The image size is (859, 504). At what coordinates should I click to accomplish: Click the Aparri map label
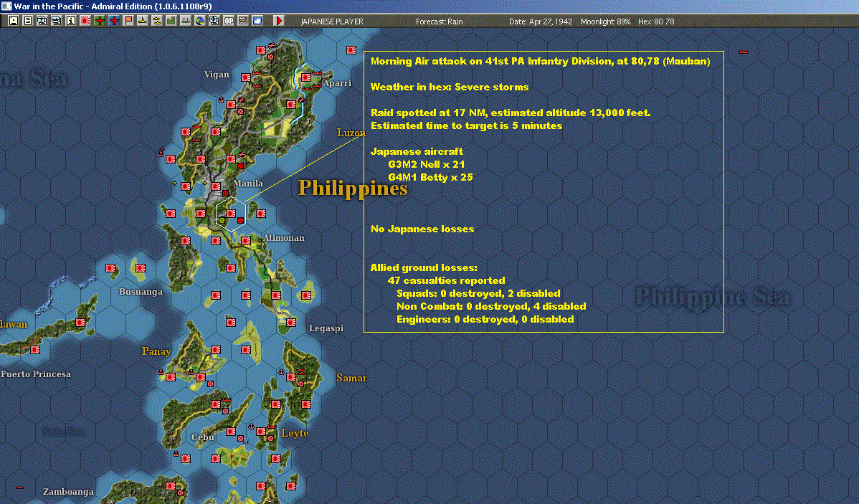[x=337, y=83]
